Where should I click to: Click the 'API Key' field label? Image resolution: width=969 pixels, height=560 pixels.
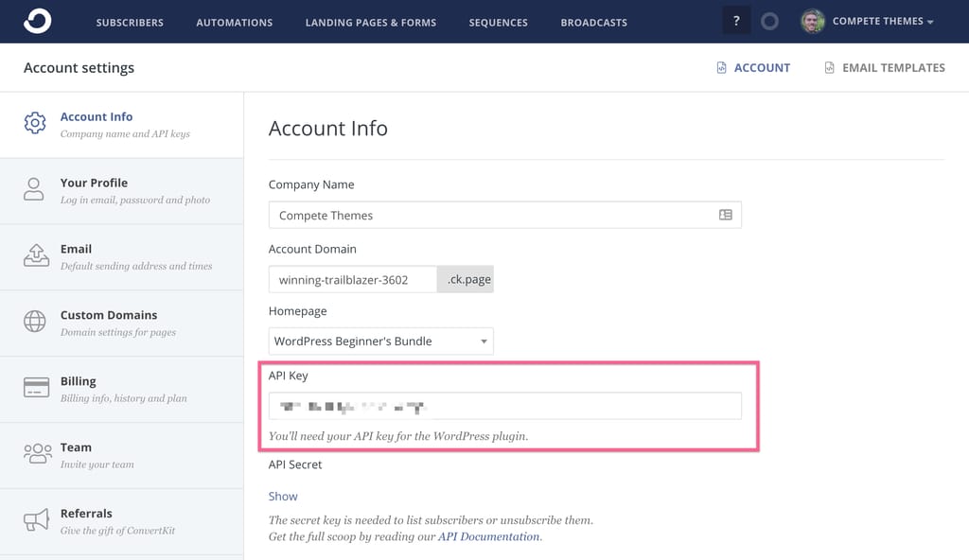coord(288,376)
